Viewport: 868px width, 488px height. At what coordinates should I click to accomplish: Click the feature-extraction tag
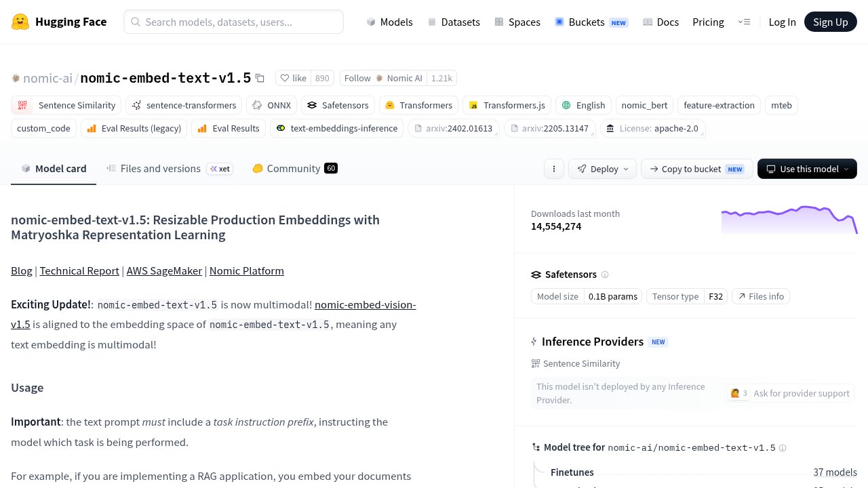coord(719,105)
